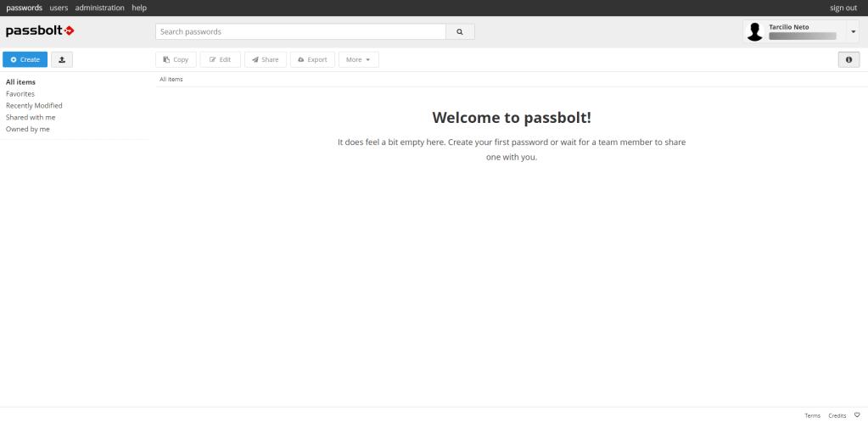Click the Edit toolbar button
This screenshot has height=423, width=868.
[x=220, y=59]
